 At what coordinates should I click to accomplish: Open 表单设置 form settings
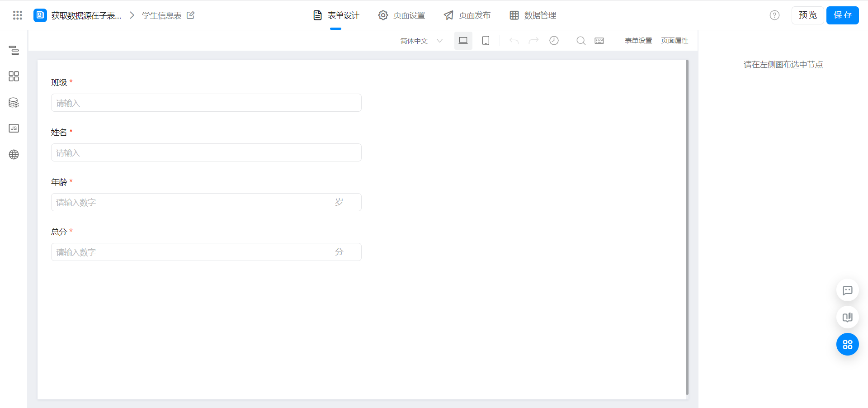638,41
